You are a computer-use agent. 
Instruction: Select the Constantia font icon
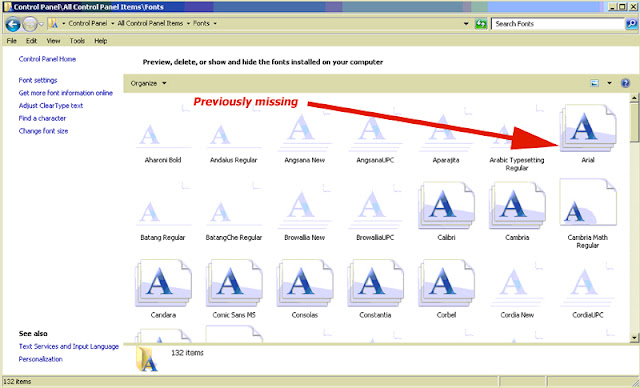click(375, 283)
